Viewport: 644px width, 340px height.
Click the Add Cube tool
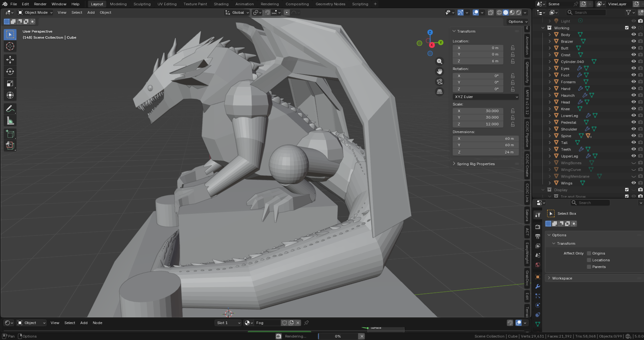10,134
